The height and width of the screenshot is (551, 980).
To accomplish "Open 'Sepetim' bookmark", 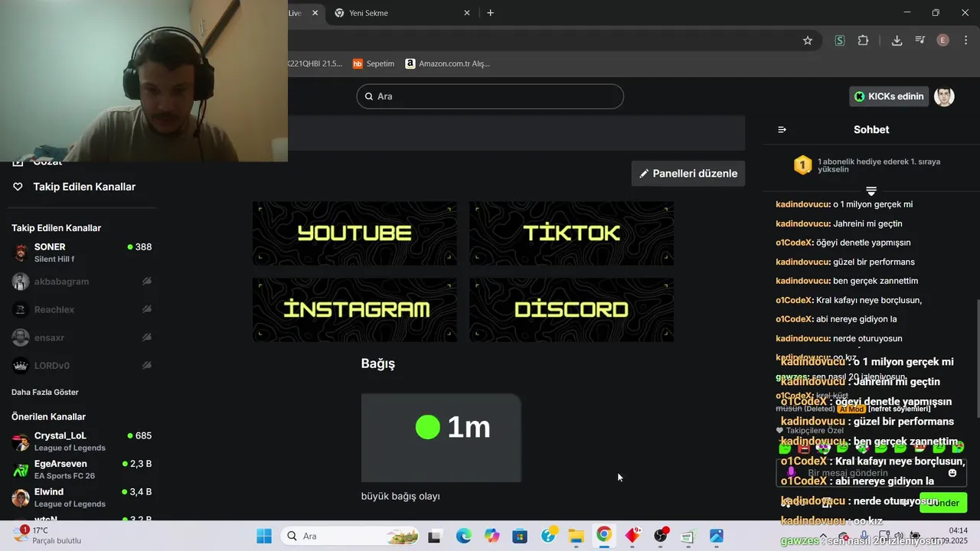I will [x=374, y=64].
